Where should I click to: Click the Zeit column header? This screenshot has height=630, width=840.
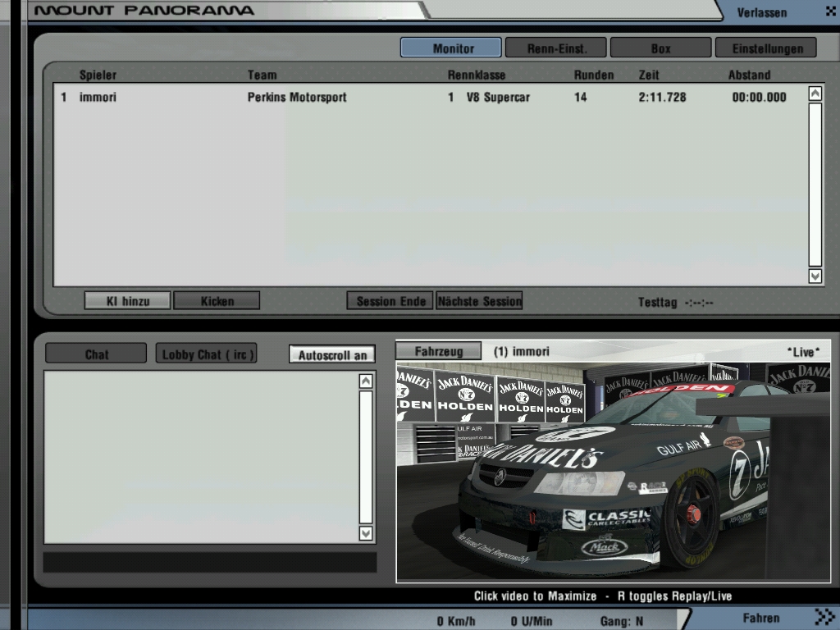tap(649, 75)
